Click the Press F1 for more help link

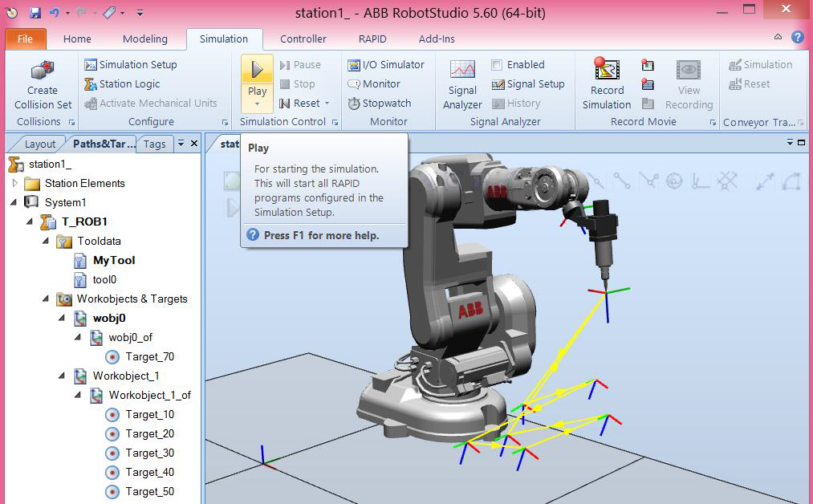322,235
